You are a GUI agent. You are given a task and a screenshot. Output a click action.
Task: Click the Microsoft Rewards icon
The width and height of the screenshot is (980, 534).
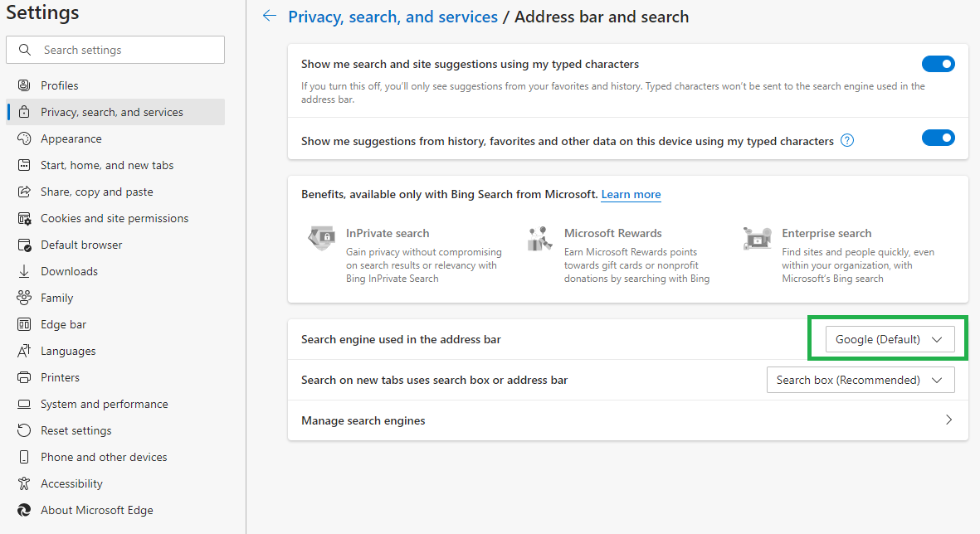pyautogui.click(x=539, y=239)
